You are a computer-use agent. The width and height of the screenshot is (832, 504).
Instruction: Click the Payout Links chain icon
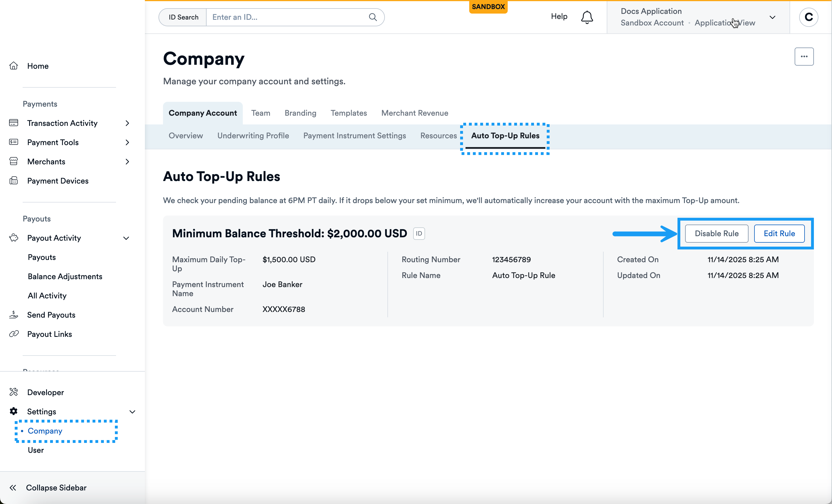(14, 334)
